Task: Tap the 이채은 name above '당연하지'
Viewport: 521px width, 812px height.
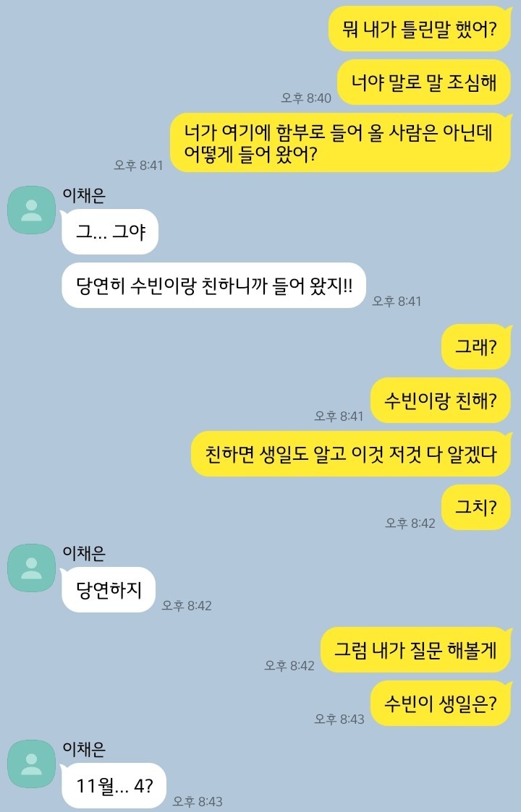Action: point(84,553)
